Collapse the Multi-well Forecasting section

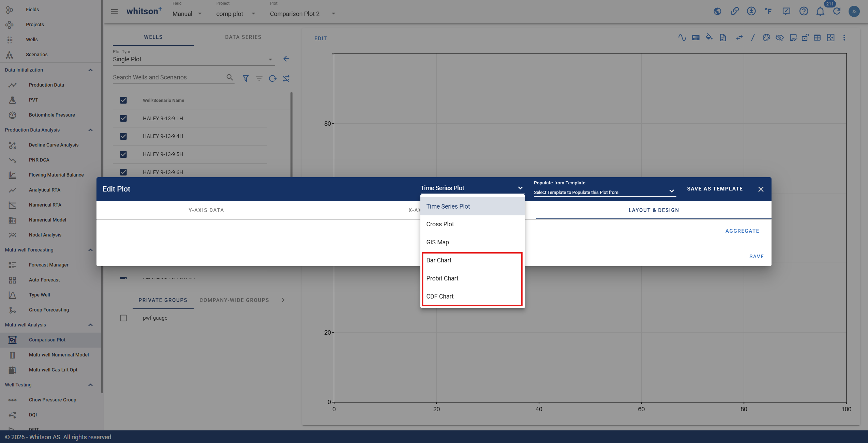coord(90,250)
